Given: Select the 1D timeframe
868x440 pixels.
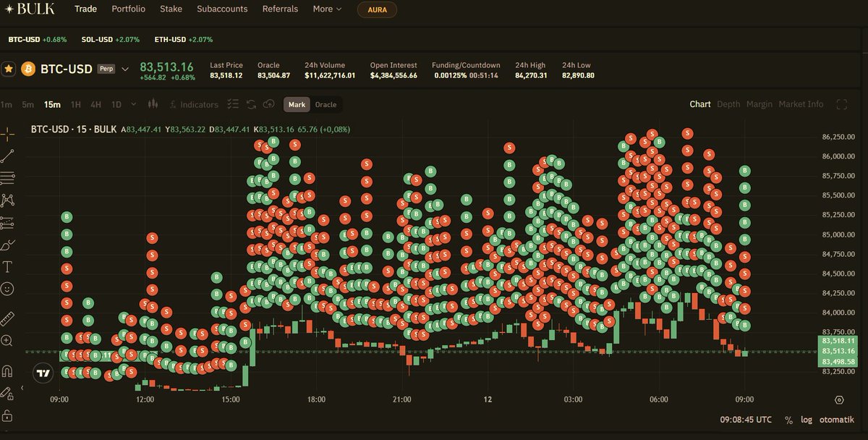Looking at the screenshot, I should [116, 105].
